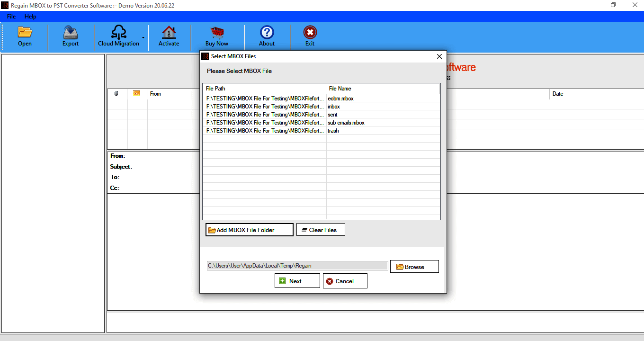
Task: Click the red Exit toolbar icon
Action: (x=310, y=36)
